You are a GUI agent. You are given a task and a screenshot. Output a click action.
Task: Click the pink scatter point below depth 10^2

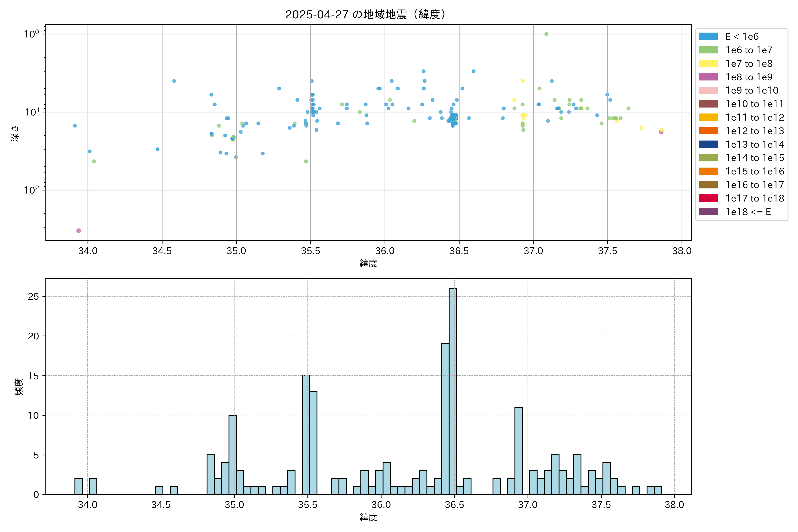point(78,231)
